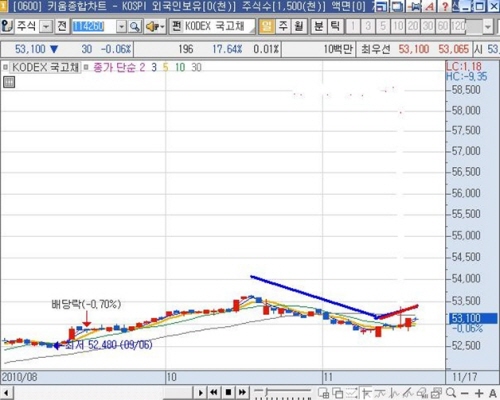Screen dimensions: 500x400
Task: Click the overlapping windows icon
Action: point(338,393)
